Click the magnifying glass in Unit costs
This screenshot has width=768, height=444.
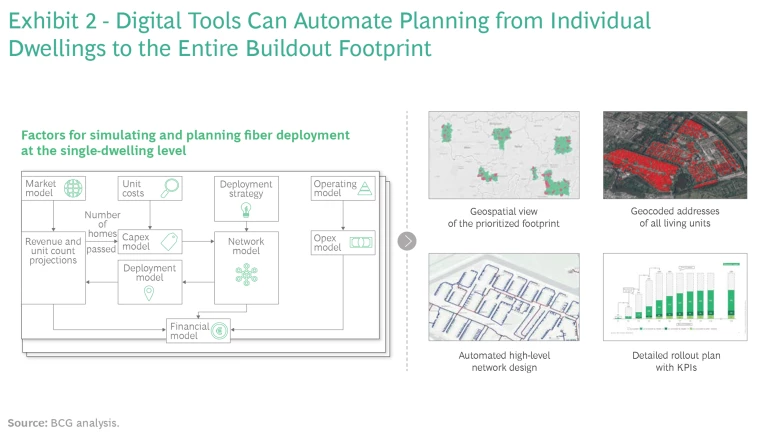point(170,187)
